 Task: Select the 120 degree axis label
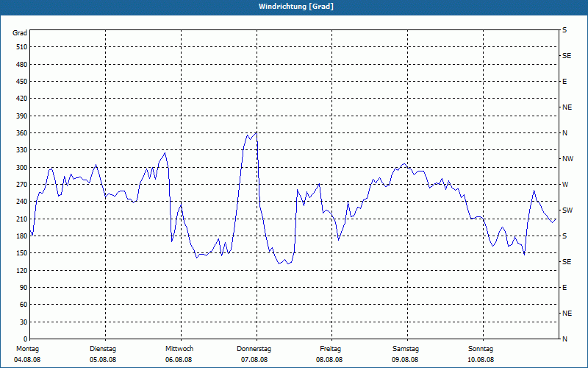coord(21,270)
